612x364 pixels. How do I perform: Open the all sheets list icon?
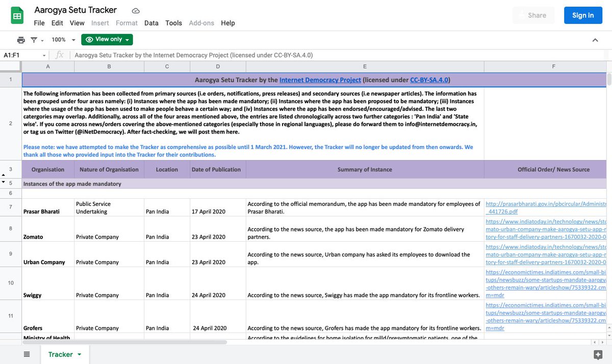27,354
